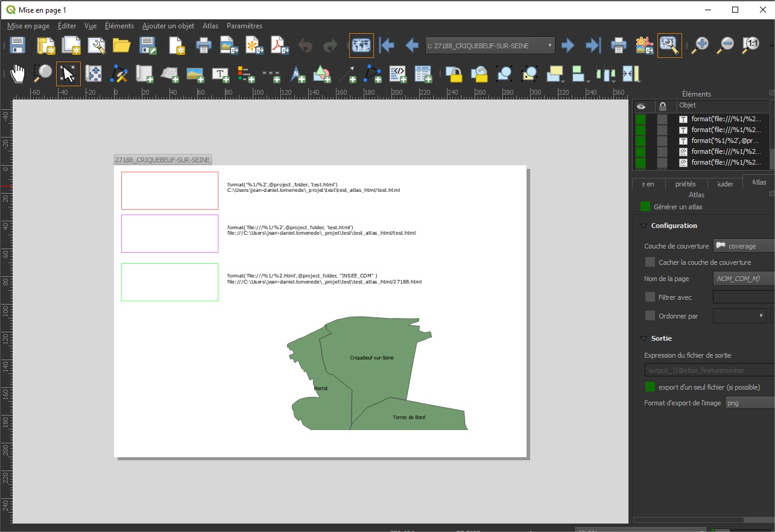Screen dimensions: 775x532
Task: Open the Format d'export de l'image dropdown
Action: (x=750, y=403)
